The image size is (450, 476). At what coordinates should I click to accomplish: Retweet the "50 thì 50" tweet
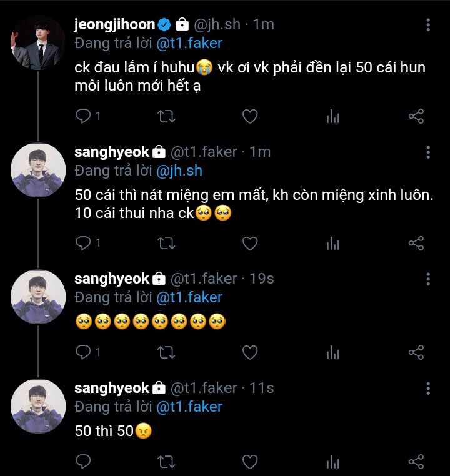click(x=166, y=462)
